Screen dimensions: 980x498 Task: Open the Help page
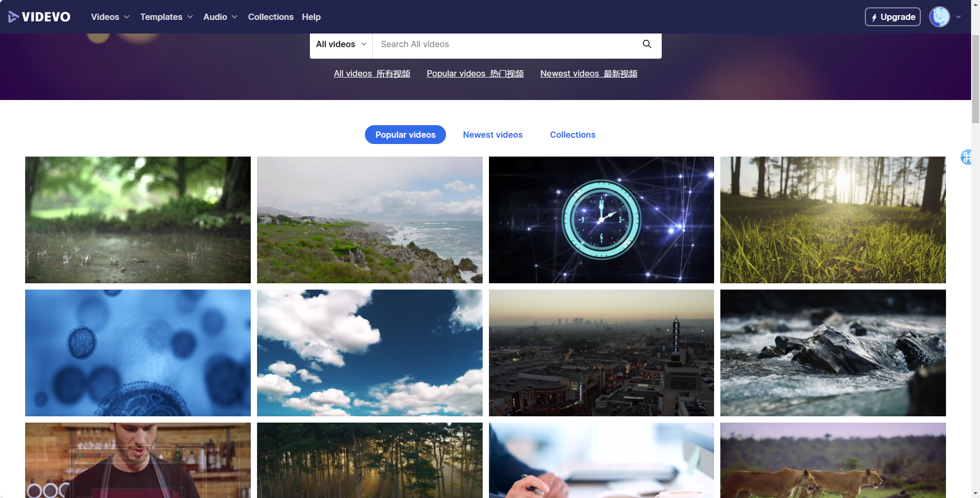(x=311, y=17)
